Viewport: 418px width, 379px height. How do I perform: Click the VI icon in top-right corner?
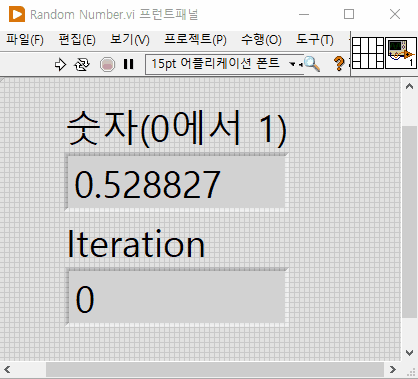(401, 53)
